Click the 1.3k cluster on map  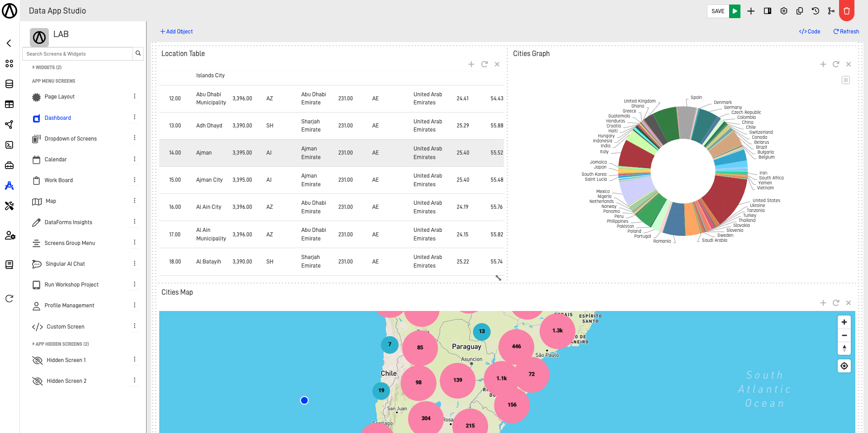coord(557,330)
